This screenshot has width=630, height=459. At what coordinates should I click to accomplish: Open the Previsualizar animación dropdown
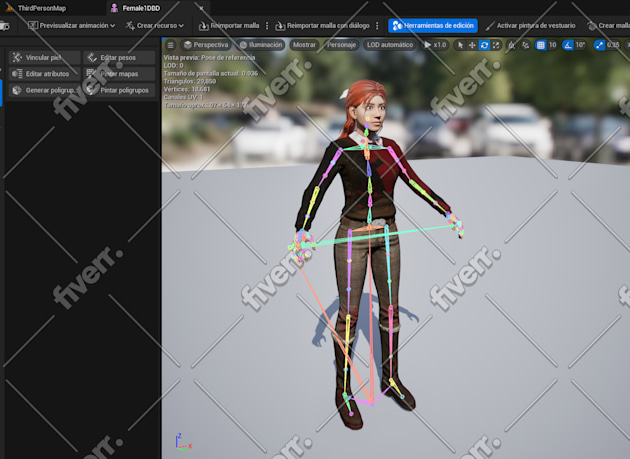coord(72,25)
